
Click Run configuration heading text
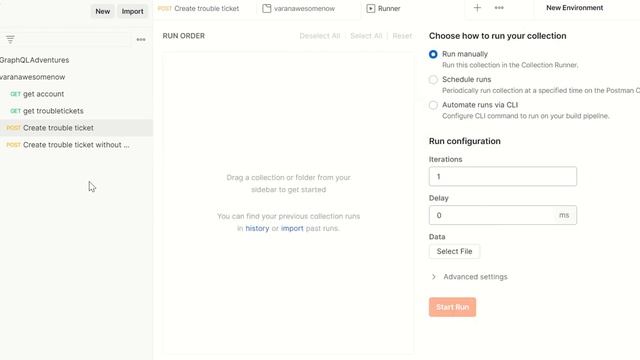click(464, 141)
